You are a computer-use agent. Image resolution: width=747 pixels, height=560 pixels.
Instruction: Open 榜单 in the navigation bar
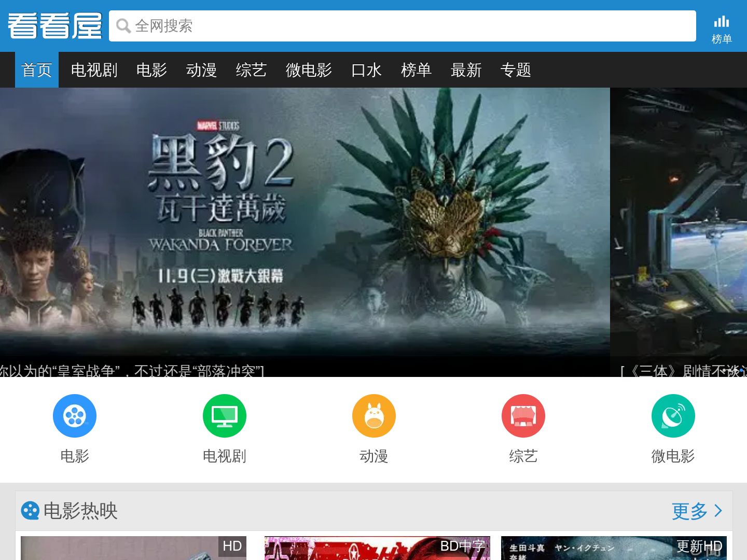point(416,69)
